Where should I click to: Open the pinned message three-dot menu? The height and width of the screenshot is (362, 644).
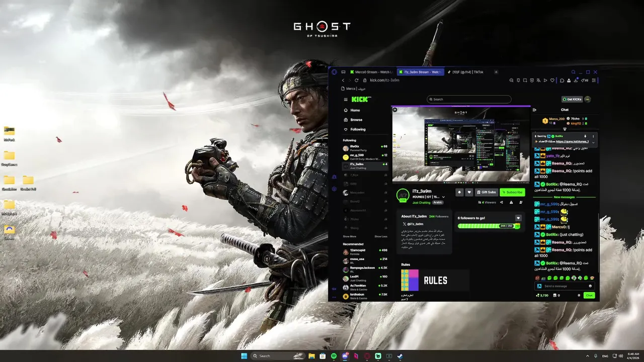(593, 136)
